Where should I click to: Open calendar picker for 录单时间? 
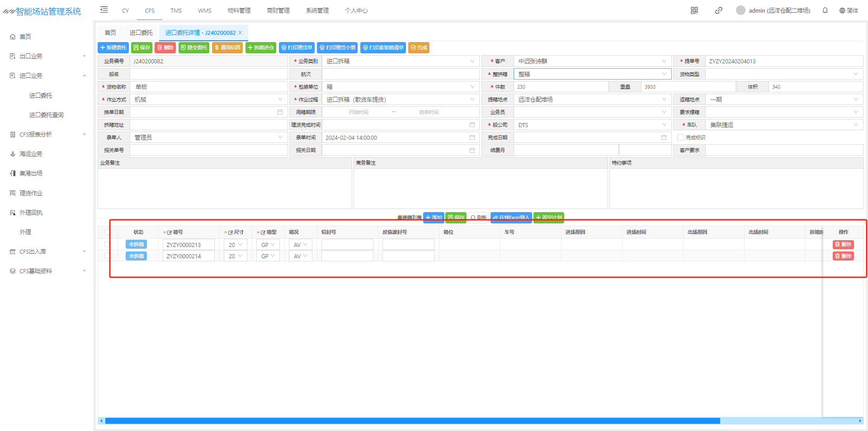(x=472, y=137)
